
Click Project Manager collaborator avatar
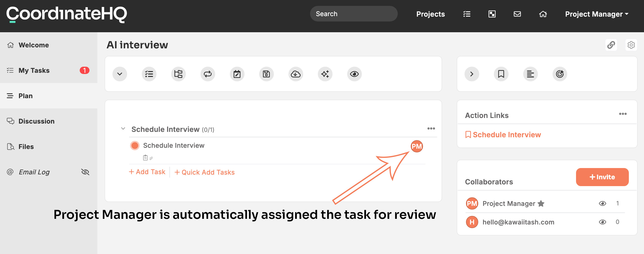(472, 203)
